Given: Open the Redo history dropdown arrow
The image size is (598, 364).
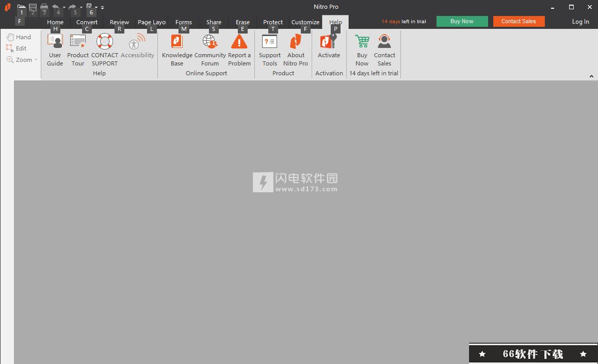Looking at the screenshot, I should tap(81, 7).
